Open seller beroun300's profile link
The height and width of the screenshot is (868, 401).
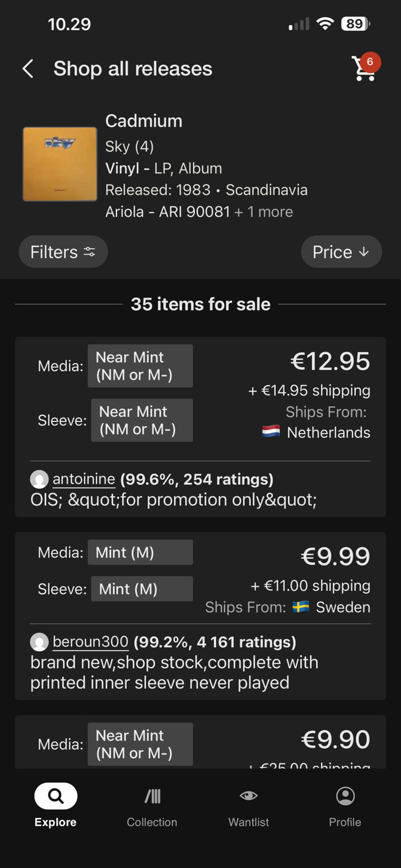pos(91,641)
